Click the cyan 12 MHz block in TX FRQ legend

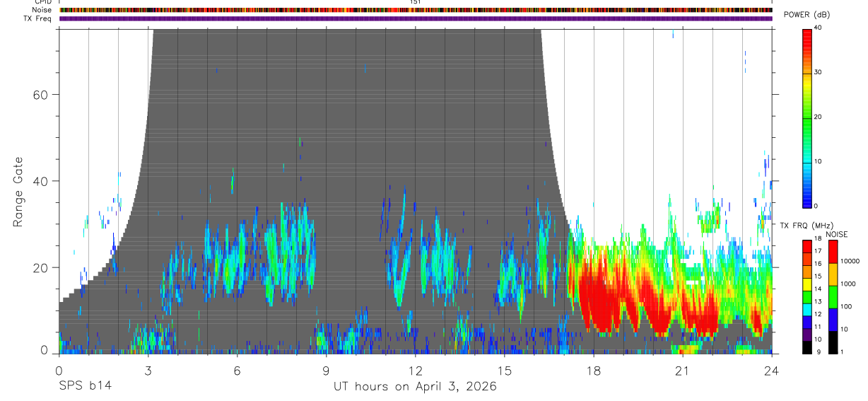pos(808,310)
